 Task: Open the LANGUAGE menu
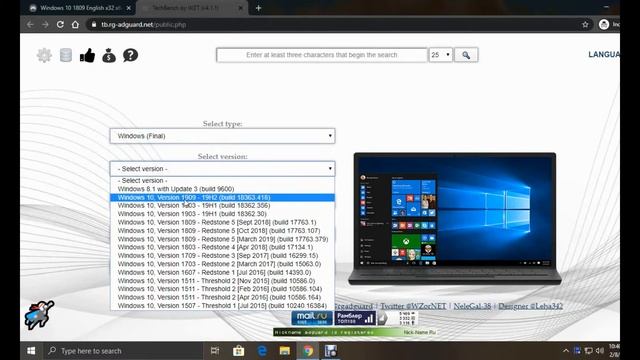[604, 54]
